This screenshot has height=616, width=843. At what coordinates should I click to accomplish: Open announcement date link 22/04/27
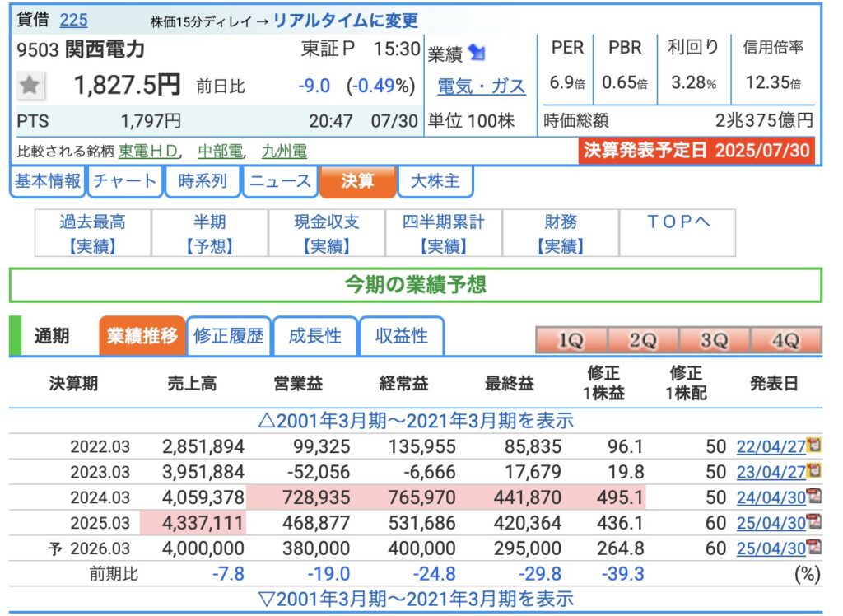pyautogui.click(x=771, y=446)
